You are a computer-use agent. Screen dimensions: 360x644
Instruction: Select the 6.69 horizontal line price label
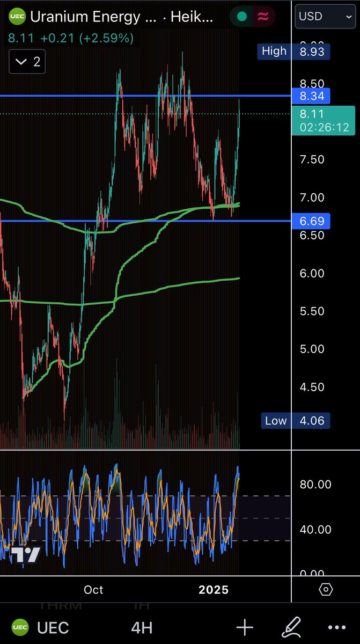point(311,221)
